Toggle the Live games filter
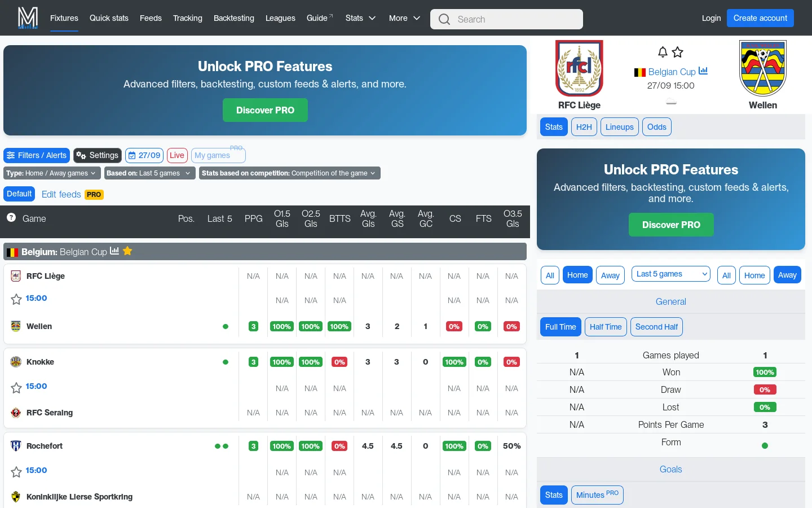Viewport: 812px width, 508px height. (177, 155)
